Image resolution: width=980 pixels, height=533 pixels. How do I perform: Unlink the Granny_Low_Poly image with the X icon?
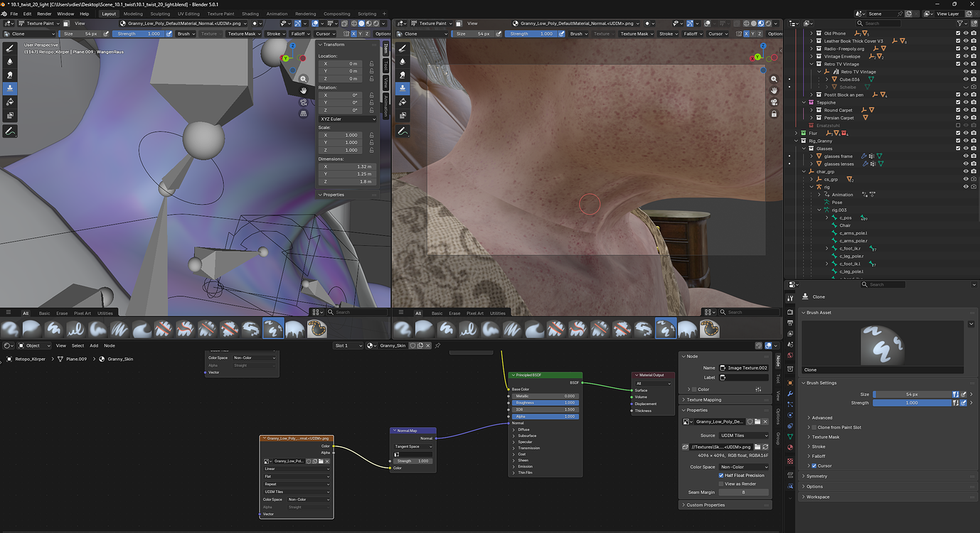click(765, 421)
